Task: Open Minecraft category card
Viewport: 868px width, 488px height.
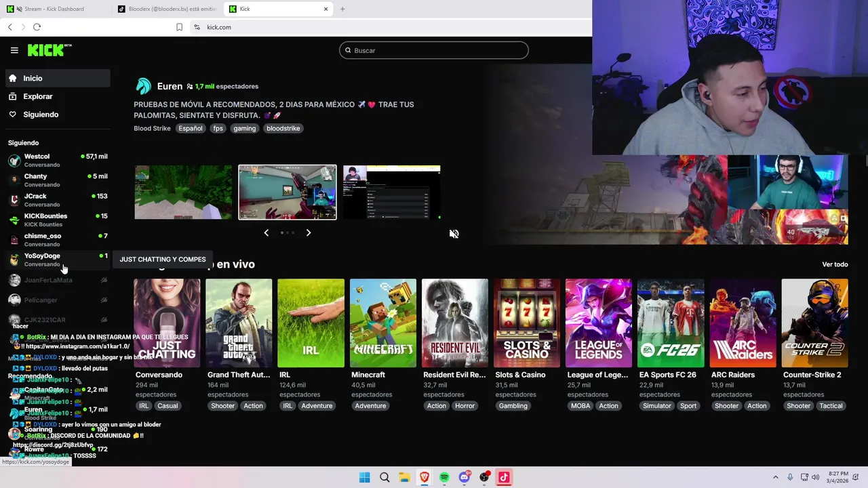Action: (x=383, y=323)
